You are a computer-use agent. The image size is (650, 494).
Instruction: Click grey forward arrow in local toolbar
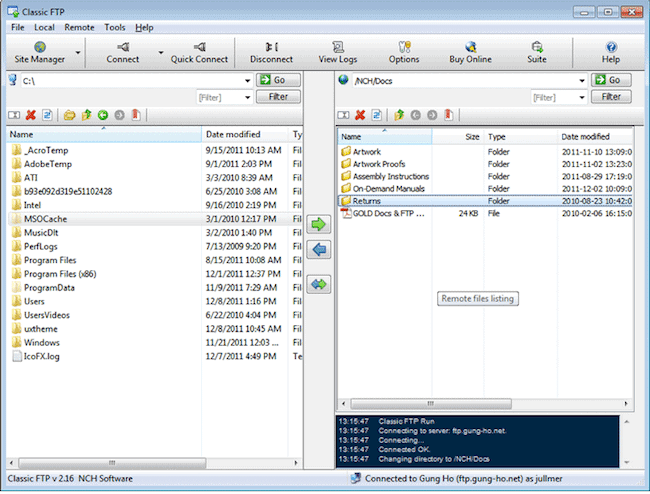tap(119, 115)
